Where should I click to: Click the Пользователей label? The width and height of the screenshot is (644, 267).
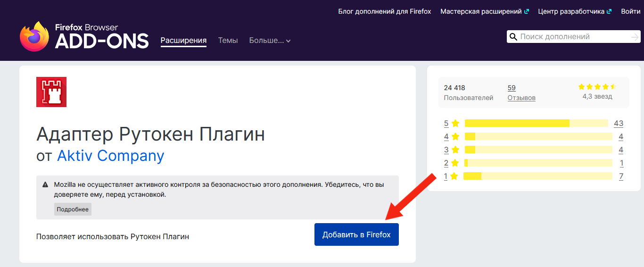click(x=469, y=98)
